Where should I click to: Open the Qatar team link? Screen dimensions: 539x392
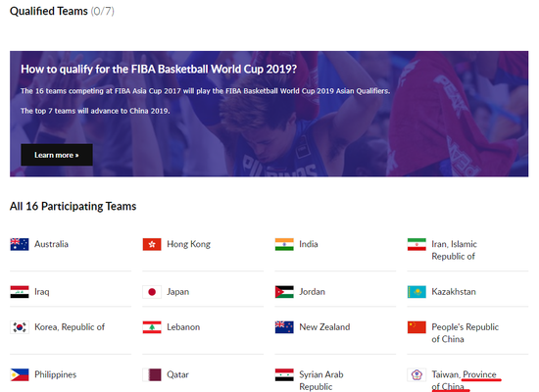(x=177, y=374)
